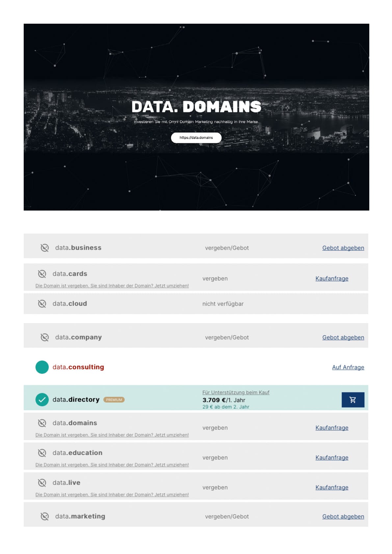Image resolution: width=392 pixels, height=554 pixels.
Task: Click the unavailable icon beside data.education
Action: pos(42,453)
